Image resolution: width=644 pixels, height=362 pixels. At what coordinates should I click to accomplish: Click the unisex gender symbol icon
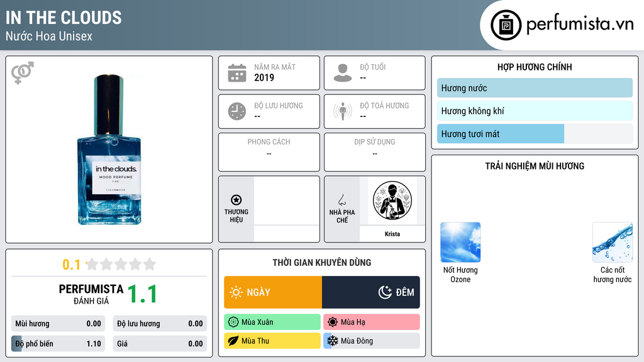[23, 73]
